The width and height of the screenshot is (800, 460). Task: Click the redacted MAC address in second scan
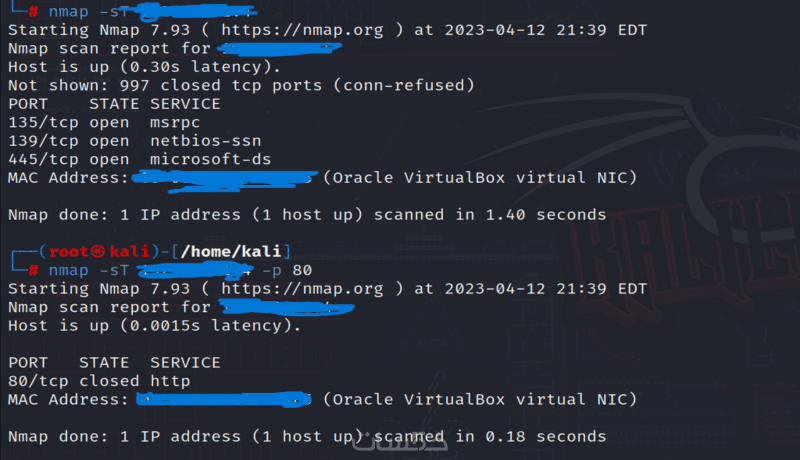point(223,400)
